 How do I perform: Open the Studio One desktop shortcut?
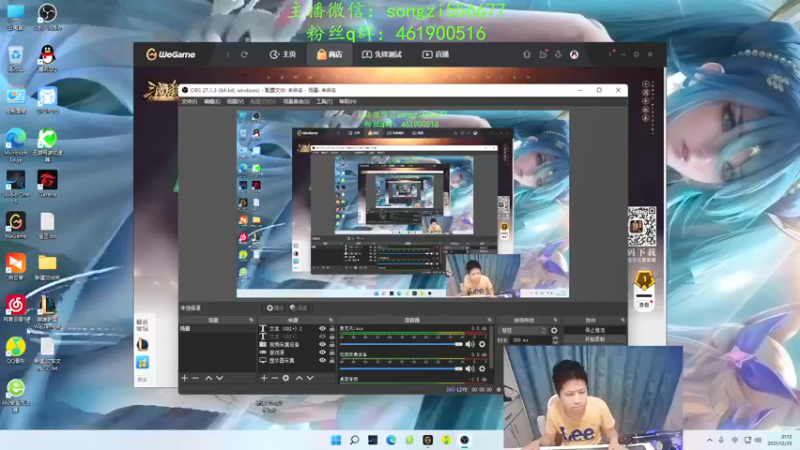point(16,187)
